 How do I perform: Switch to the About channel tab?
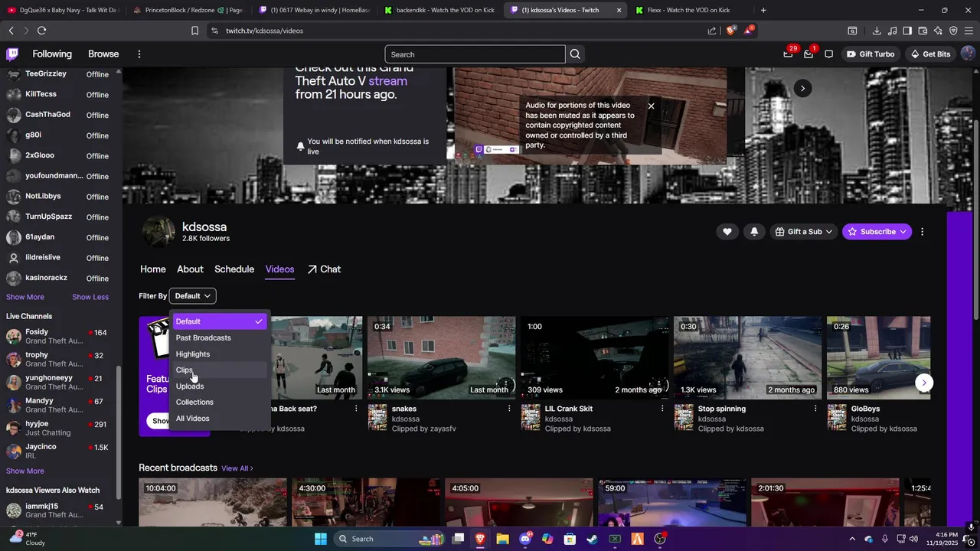pos(190,269)
